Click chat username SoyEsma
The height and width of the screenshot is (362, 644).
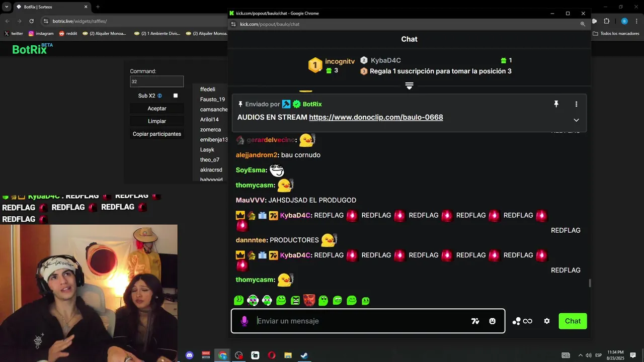point(251,170)
